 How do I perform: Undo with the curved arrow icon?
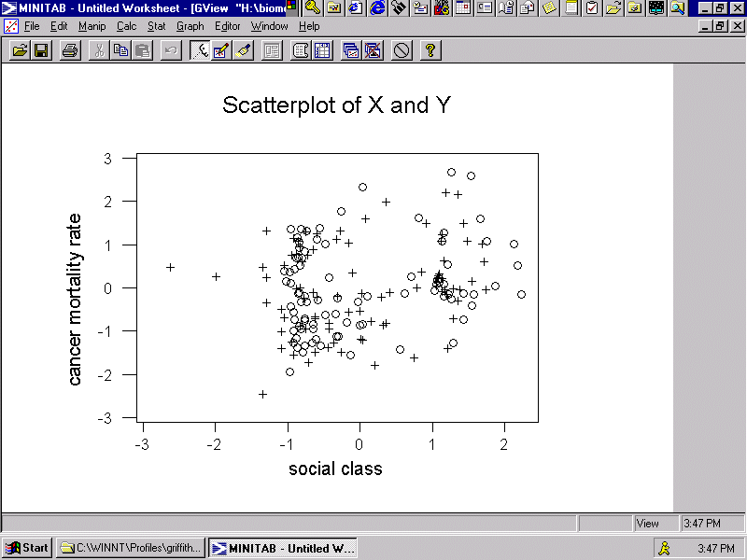pyautogui.click(x=171, y=50)
